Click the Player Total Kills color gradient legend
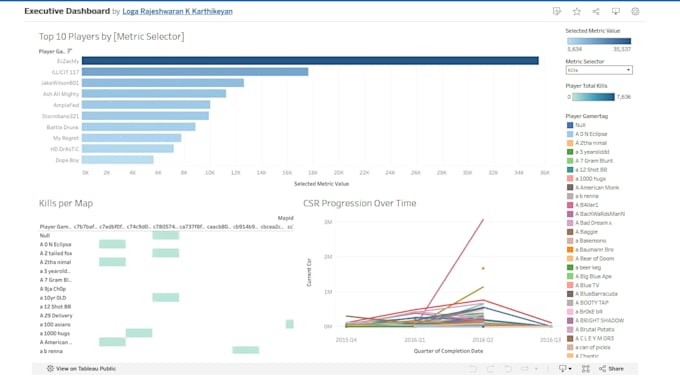The width and height of the screenshot is (680, 383). pos(593,97)
